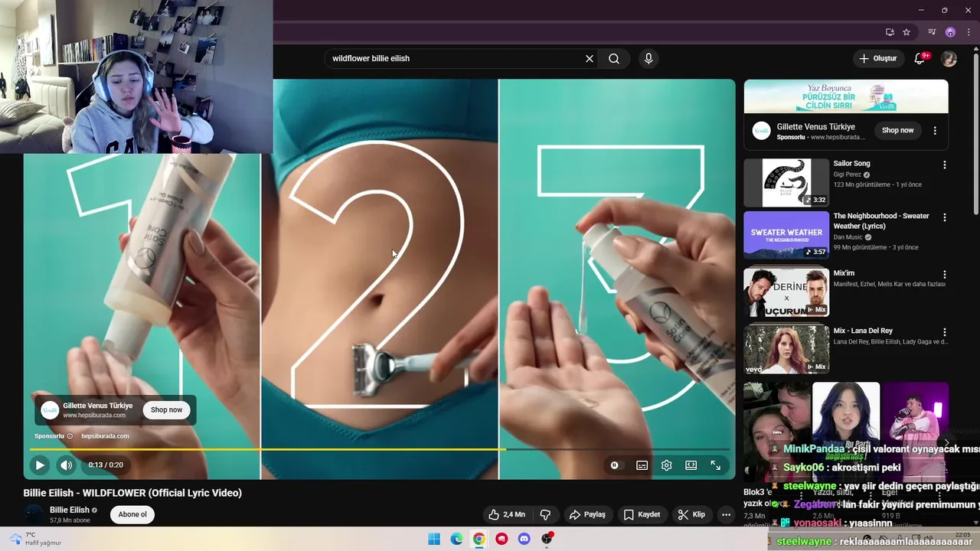Clear the search box with the X
Screen dimensions: 980x551
tap(590, 58)
